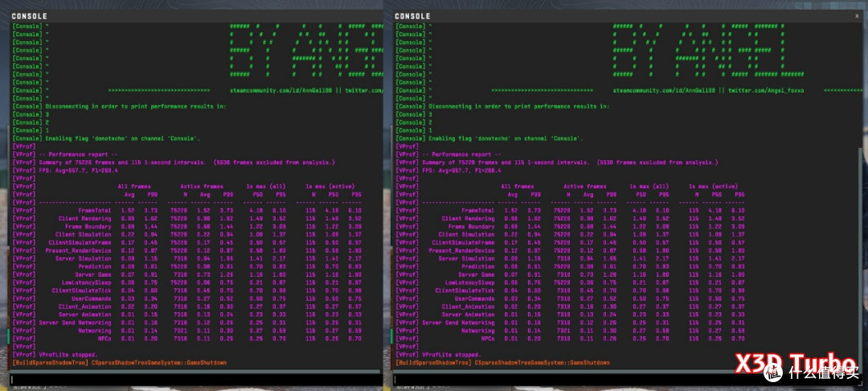
Task: Select 'UserCommands' label in left console
Action: pos(92,298)
